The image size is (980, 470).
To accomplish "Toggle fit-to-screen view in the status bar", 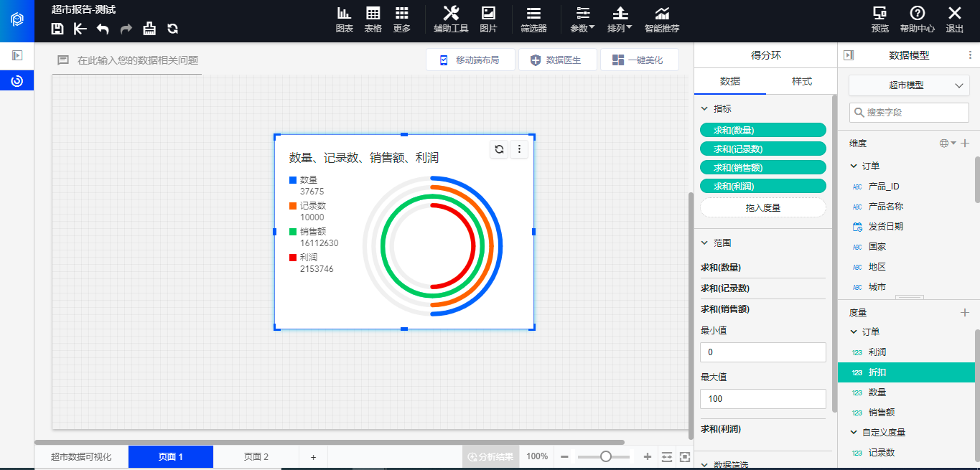I will pyautogui.click(x=685, y=456).
